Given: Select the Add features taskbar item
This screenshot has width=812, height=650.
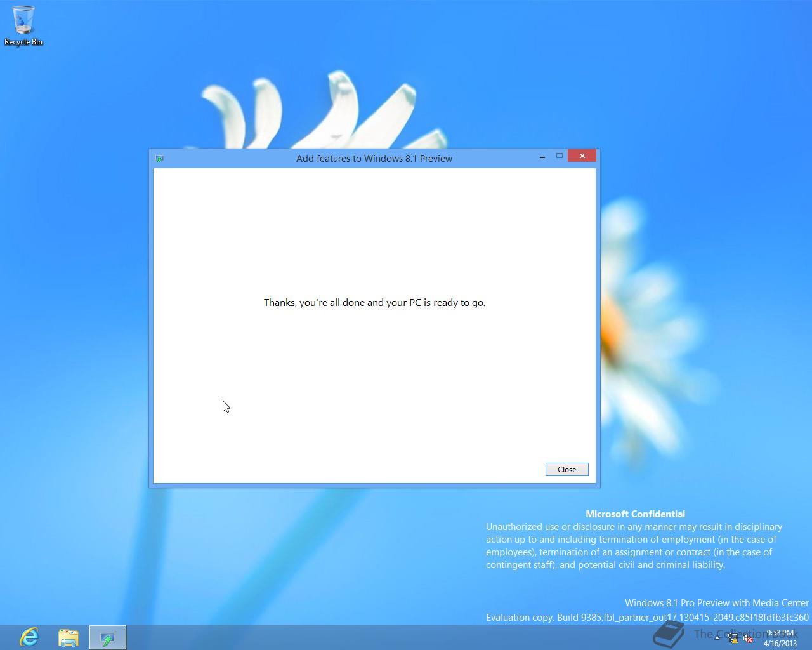Looking at the screenshot, I should 108,637.
